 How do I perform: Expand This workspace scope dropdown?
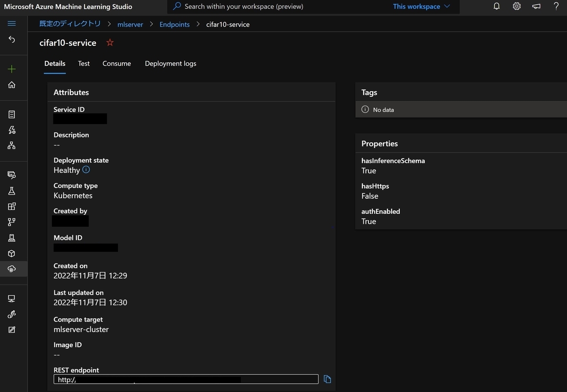pyautogui.click(x=421, y=7)
